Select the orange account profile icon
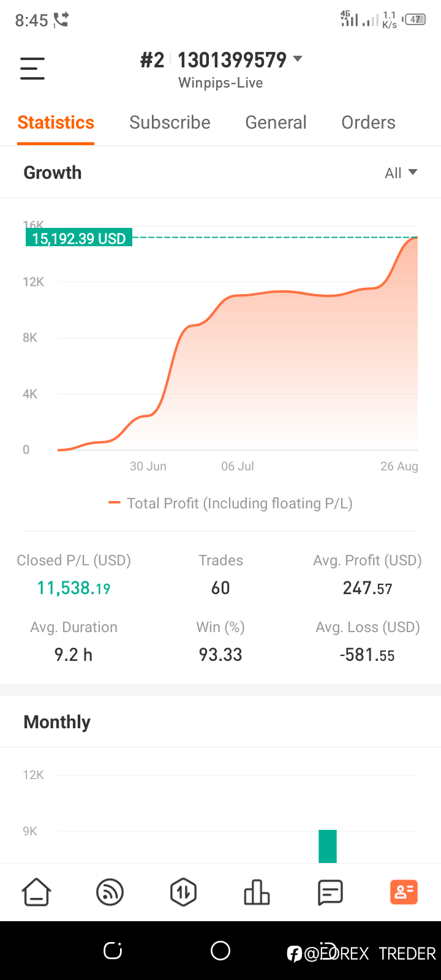This screenshot has height=980, width=441. (404, 892)
